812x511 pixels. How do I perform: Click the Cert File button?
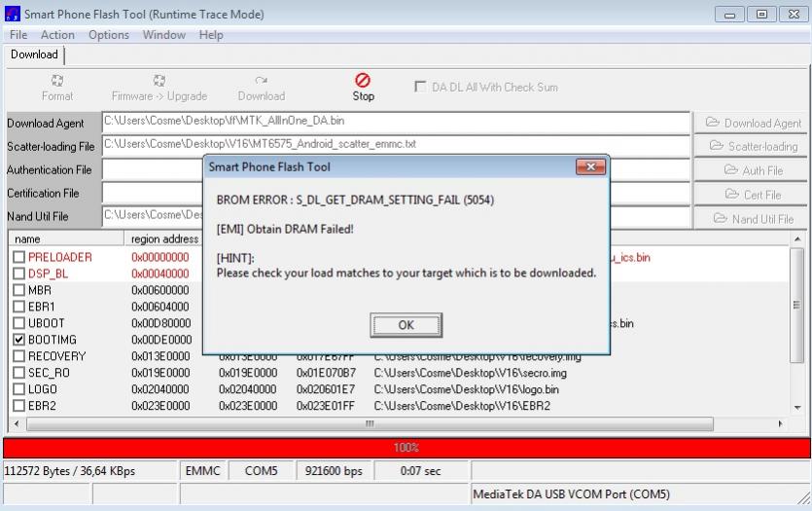coord(751,195)
